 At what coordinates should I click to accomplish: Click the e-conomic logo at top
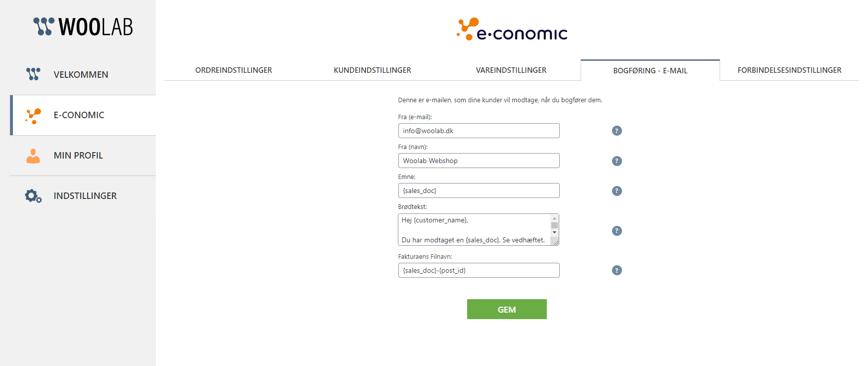511,29
